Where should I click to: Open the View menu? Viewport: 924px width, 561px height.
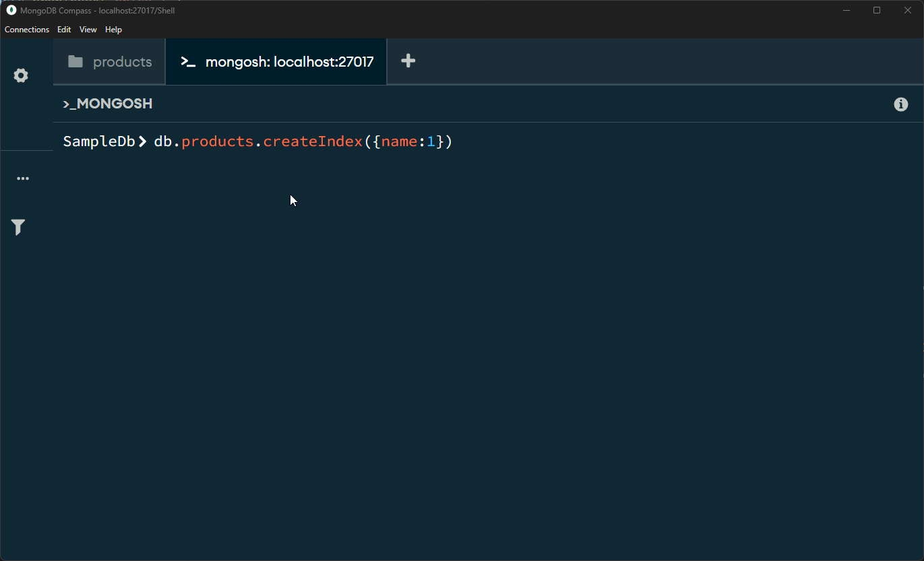coord(88,30)
